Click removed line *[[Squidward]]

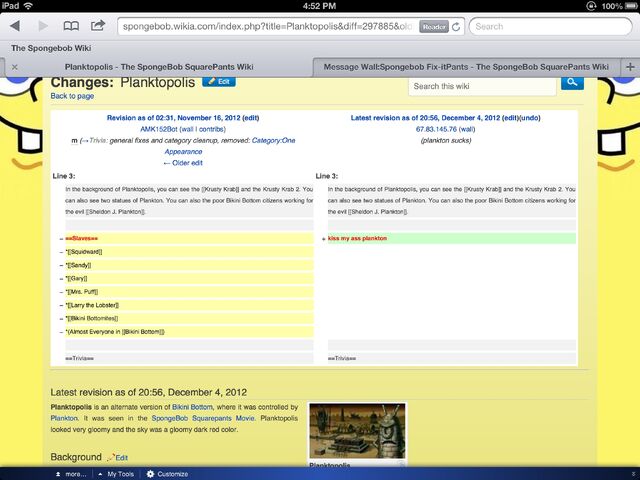pyautogui.click(x=189, y=252)
